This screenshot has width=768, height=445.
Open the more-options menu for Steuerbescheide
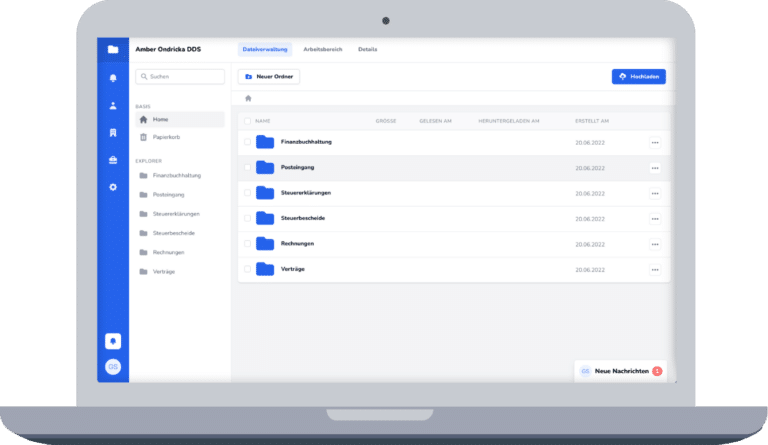[x=655, y=219]
